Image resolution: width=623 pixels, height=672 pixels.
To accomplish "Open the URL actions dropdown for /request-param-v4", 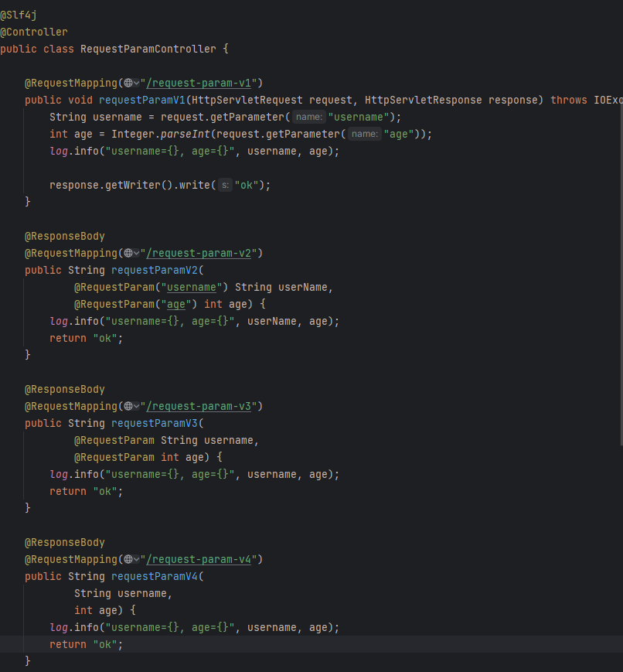I will tap(136, 559).
